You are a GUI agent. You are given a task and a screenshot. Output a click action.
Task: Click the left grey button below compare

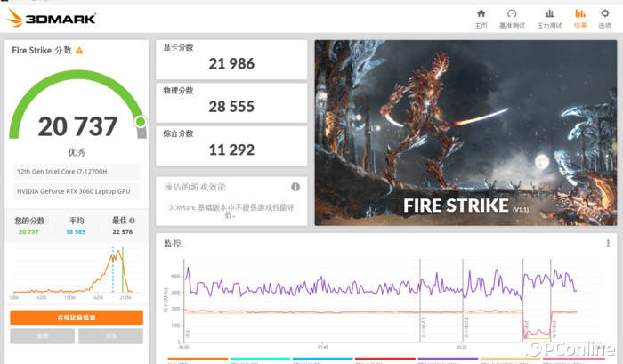tap(43, 336)
